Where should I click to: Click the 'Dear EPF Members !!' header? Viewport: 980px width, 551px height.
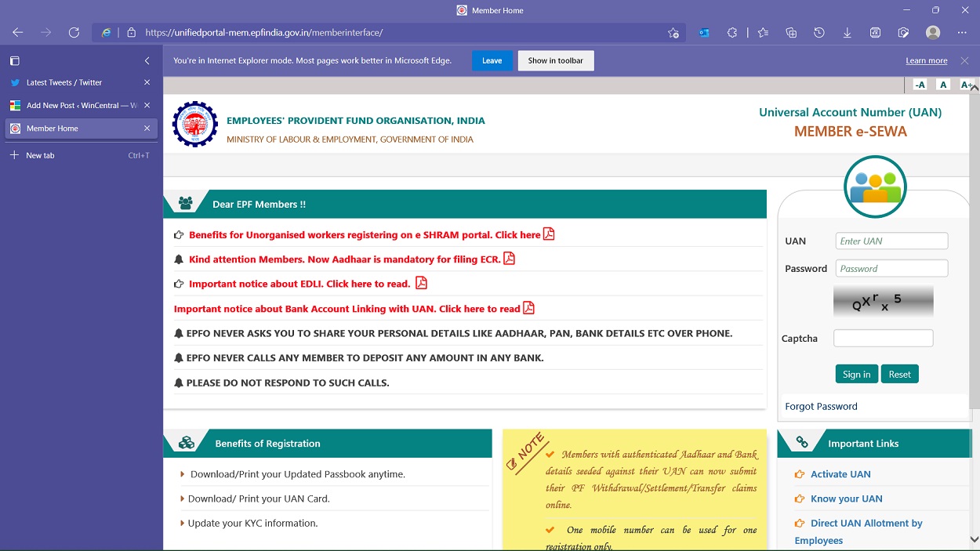click(x=259, y=205)
